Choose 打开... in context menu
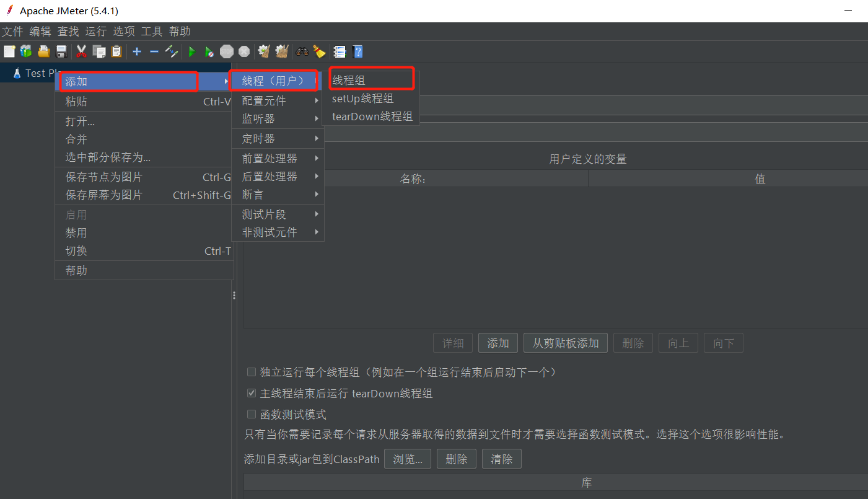Screen dimensions: 868x499 144,121
